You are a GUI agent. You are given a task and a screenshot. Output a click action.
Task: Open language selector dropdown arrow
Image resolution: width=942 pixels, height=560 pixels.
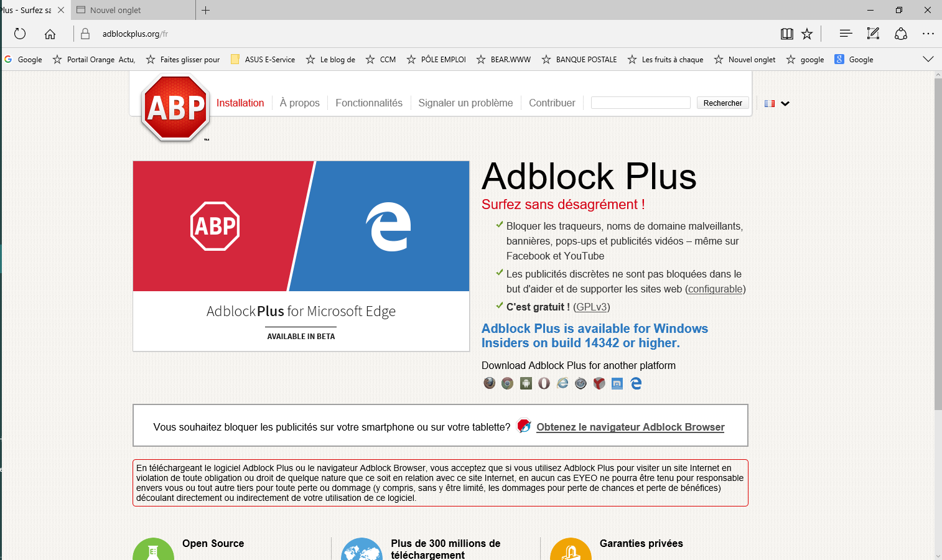point(785,104)
